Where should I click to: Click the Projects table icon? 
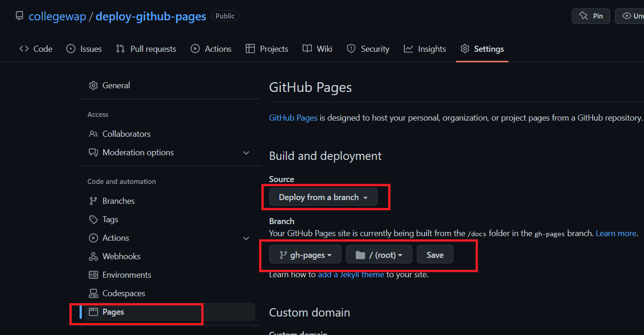250,49
